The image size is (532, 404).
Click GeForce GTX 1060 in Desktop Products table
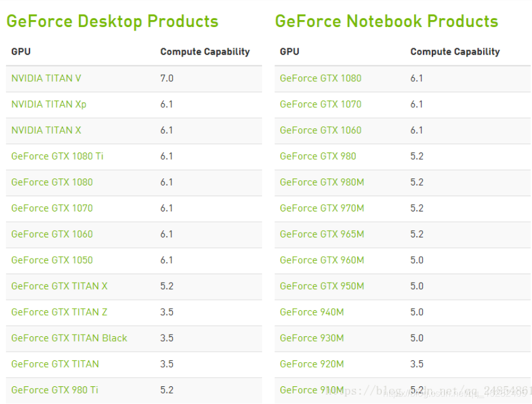tap(52, 234)
